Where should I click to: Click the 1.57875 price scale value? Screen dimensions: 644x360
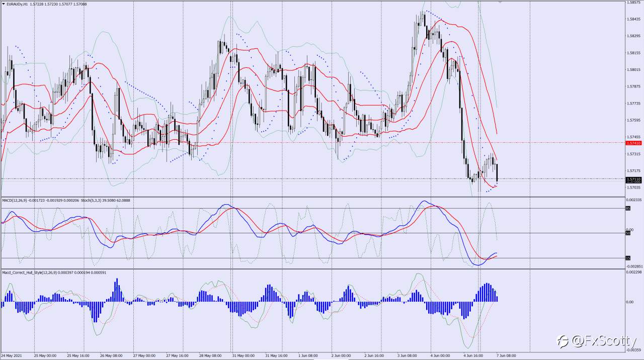[633, 86]
